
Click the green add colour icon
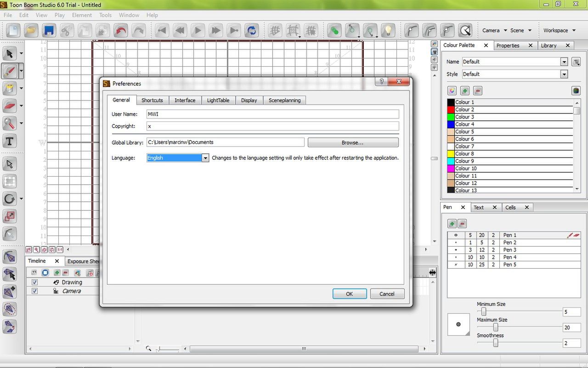[465, 91]
